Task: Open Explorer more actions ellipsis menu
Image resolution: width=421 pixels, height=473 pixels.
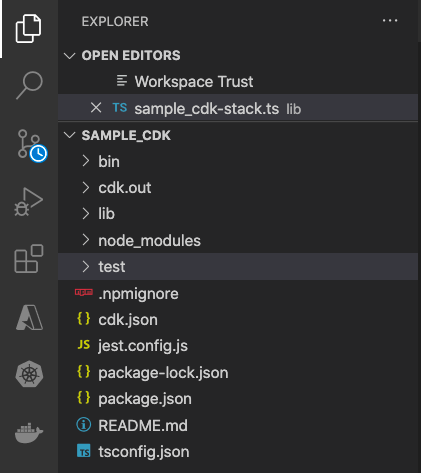Action: pos(390,21)
